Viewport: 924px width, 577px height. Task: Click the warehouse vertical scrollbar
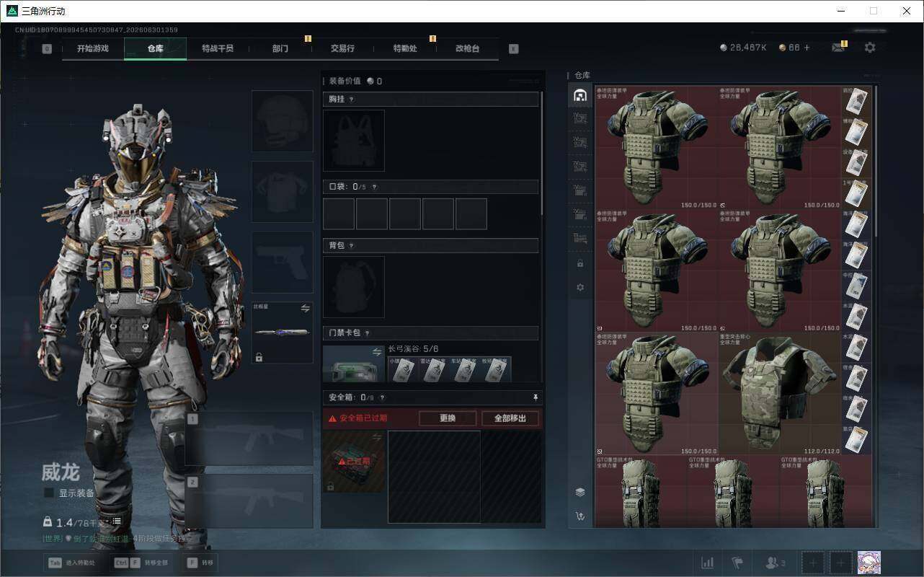876,162
